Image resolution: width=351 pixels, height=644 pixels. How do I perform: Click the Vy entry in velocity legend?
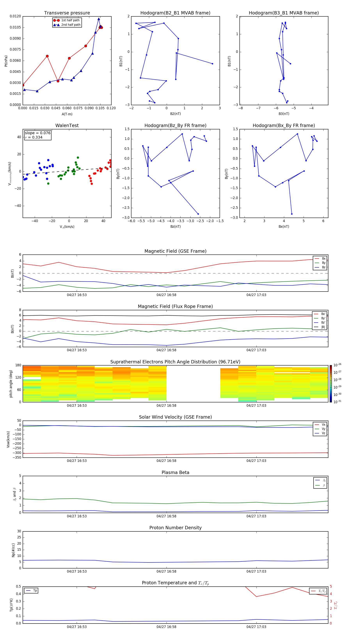pyautogui.click(x=320, y=429)
